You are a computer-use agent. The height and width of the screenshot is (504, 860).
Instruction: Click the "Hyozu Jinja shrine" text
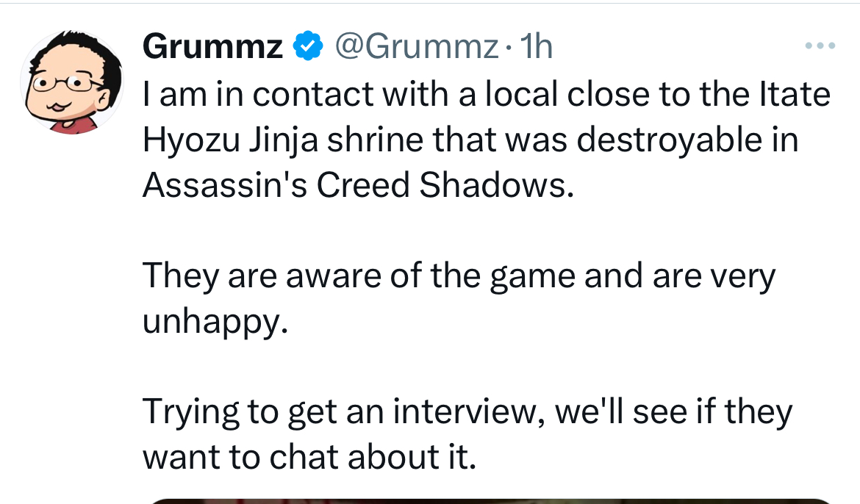point(283,141)
